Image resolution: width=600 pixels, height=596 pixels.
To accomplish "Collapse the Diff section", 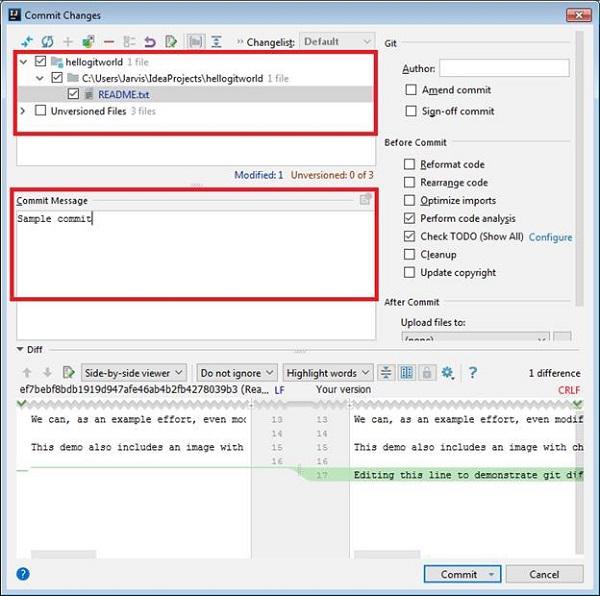I will click(x=19, y=350).
